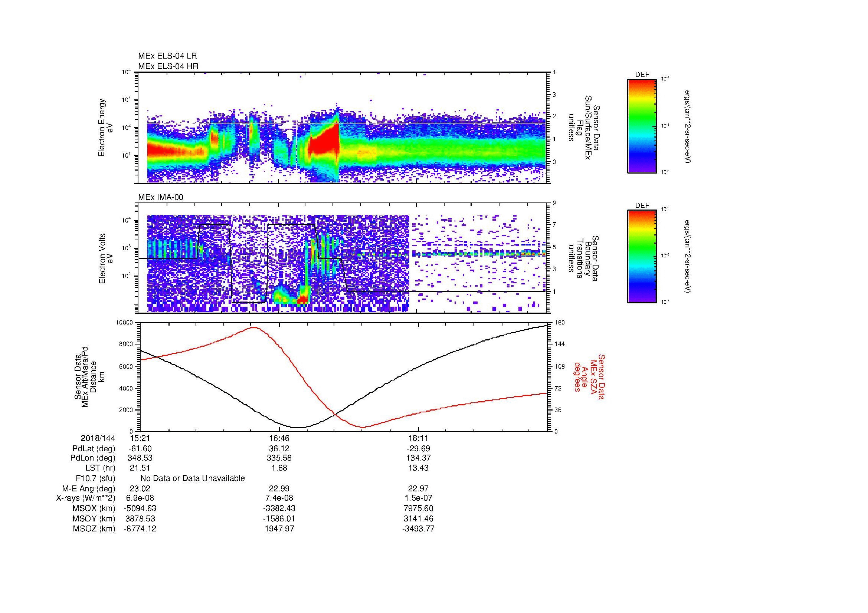Click the date label '2018/144'
868x613 pixels.
[x=98, y=438]
